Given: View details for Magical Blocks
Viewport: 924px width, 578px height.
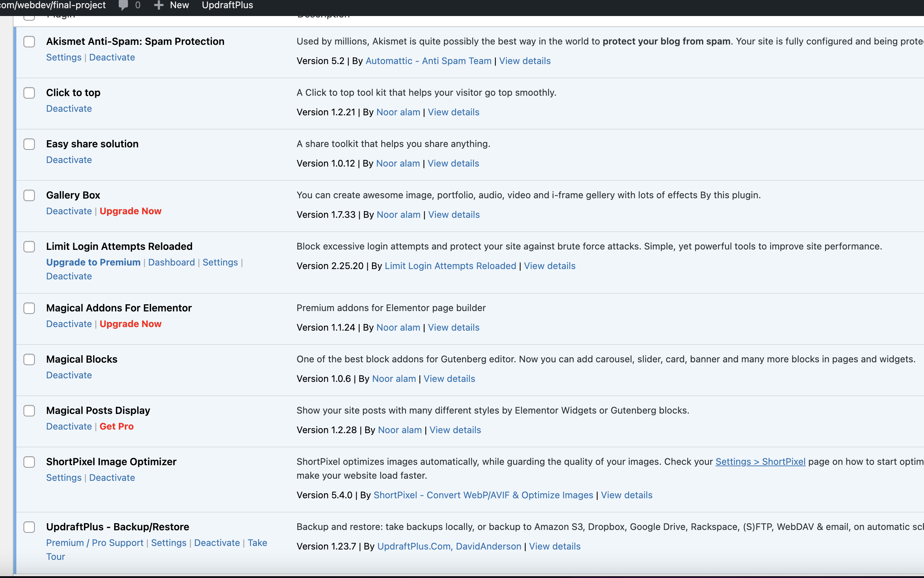Looking at the screenshot, I should [449, 378].
